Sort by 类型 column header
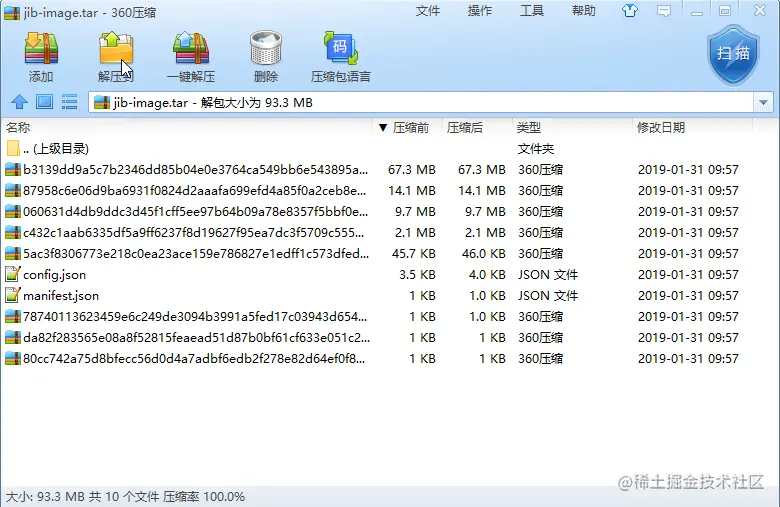 click(x=572, y=128)
